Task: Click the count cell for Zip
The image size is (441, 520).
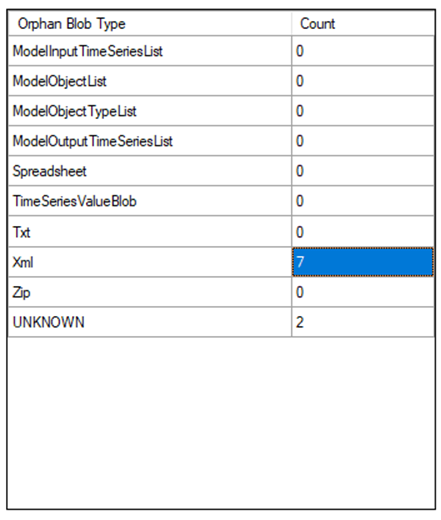Action: click(x=363, y=292)
